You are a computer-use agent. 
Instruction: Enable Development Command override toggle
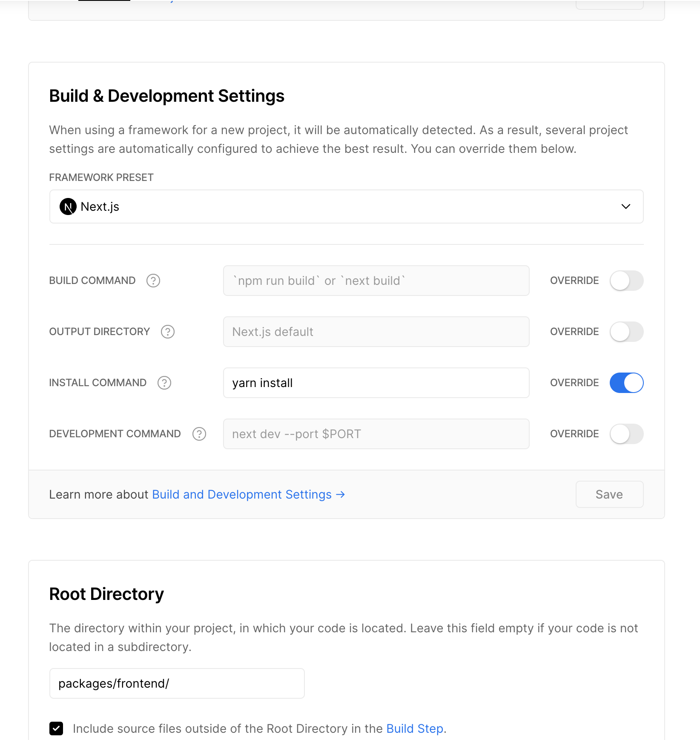click(626, 434)
